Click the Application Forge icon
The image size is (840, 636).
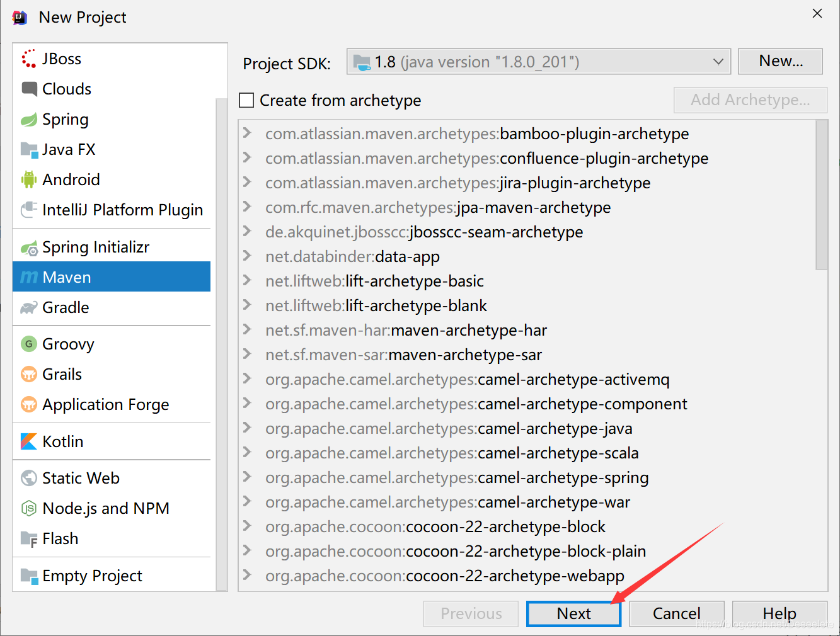(29, 404)
